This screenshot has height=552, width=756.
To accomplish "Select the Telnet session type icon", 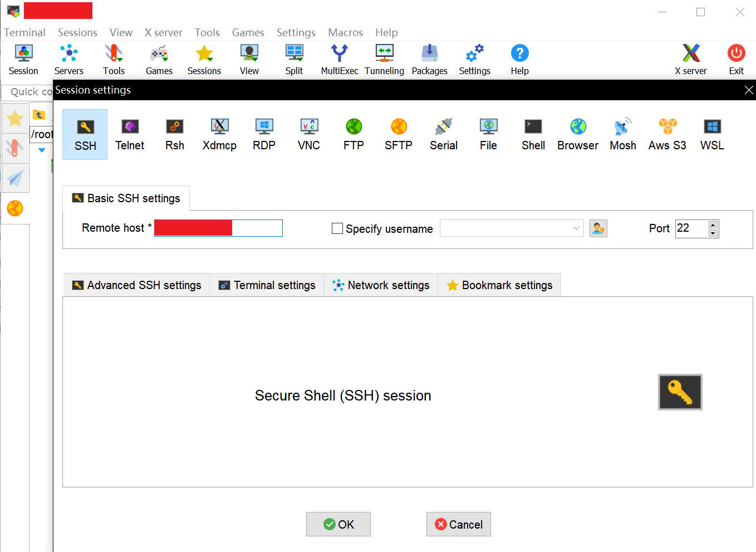I will click(x=130, y=135).
